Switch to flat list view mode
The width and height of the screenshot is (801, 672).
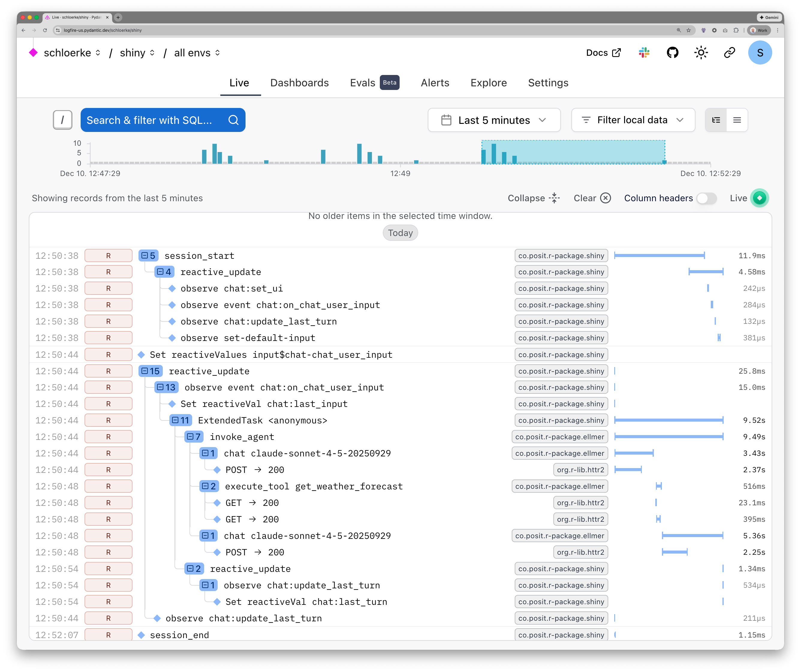737,120
